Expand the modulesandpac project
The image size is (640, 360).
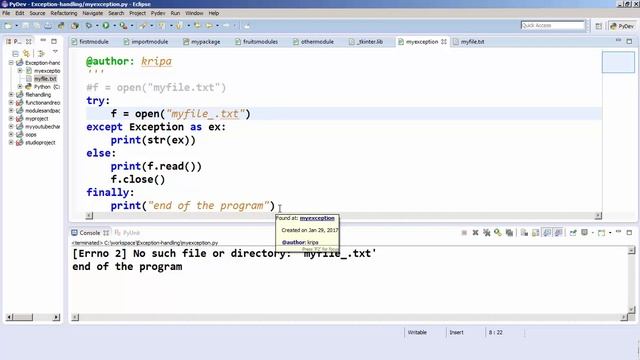click(11, 111)
